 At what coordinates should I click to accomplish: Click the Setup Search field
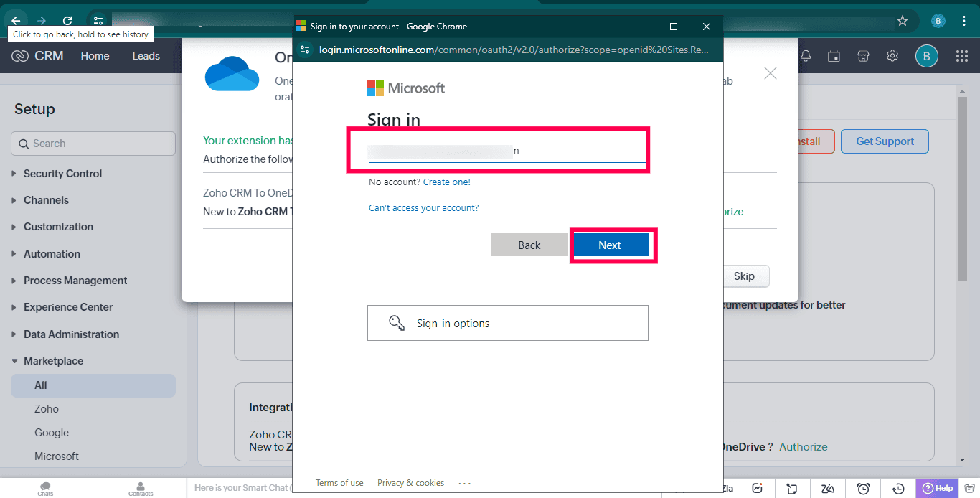tap(93, 144)
